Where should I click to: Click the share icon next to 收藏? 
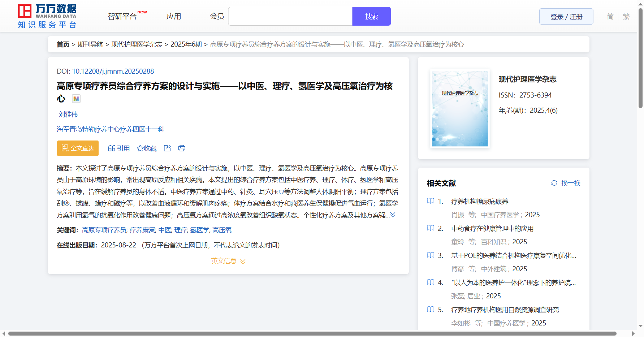click(x=167, y=148)
